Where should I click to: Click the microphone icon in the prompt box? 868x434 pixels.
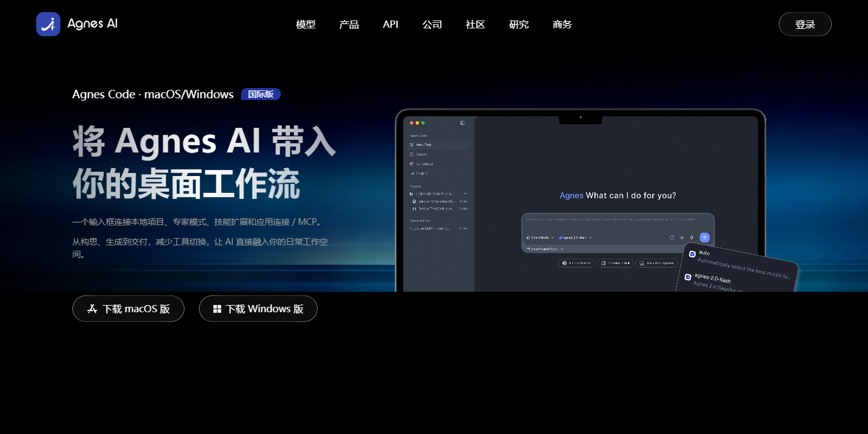[691, 237]
